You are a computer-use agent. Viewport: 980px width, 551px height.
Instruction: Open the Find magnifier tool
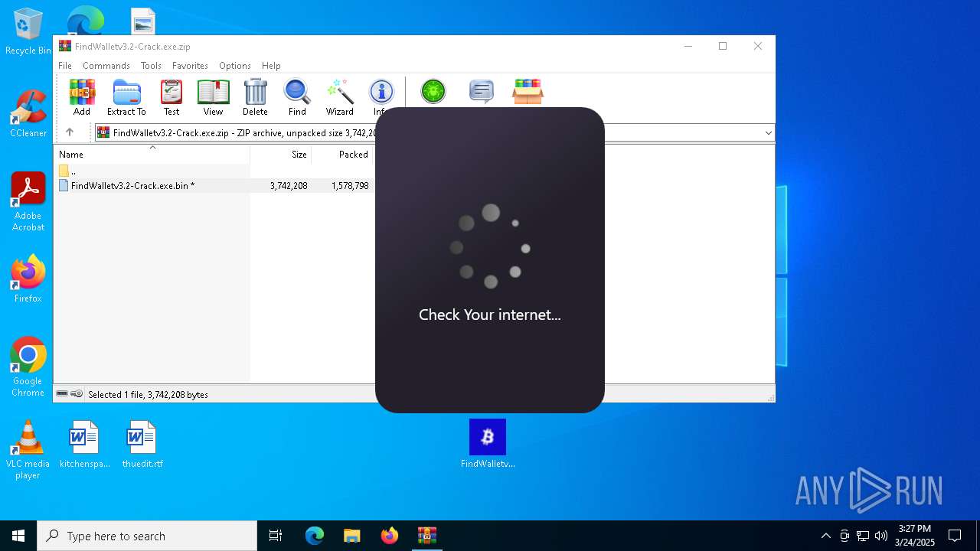(297, 97)
